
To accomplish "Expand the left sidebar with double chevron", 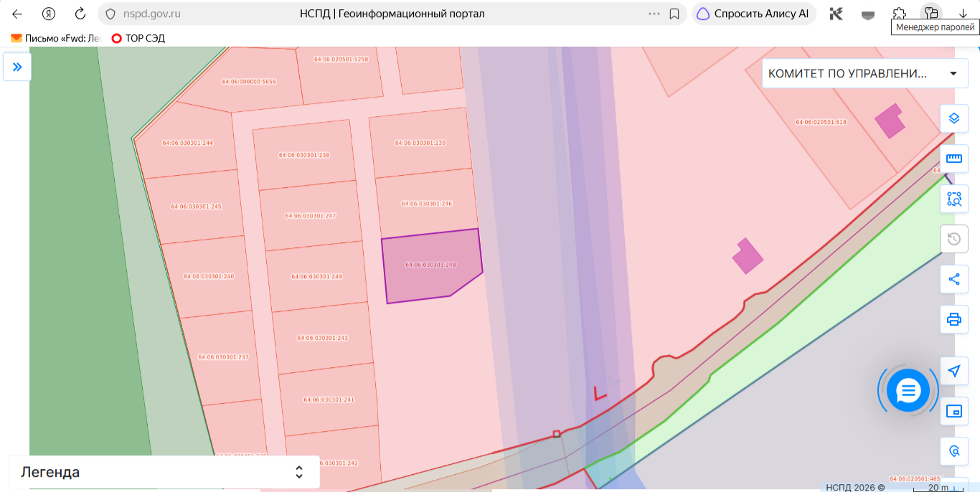I will coord(17,67).
